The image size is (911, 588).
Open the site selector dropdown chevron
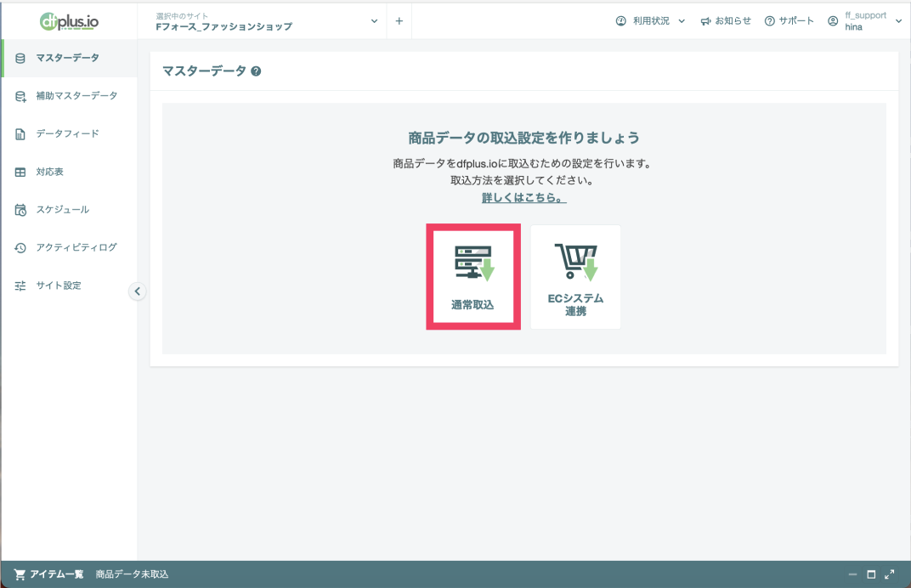[x=374, y=21]
